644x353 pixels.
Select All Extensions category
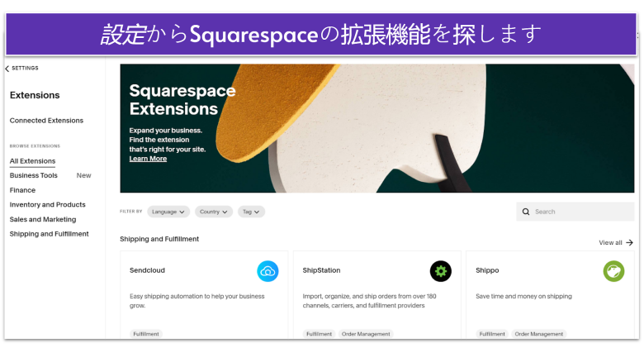pos(32,161)
